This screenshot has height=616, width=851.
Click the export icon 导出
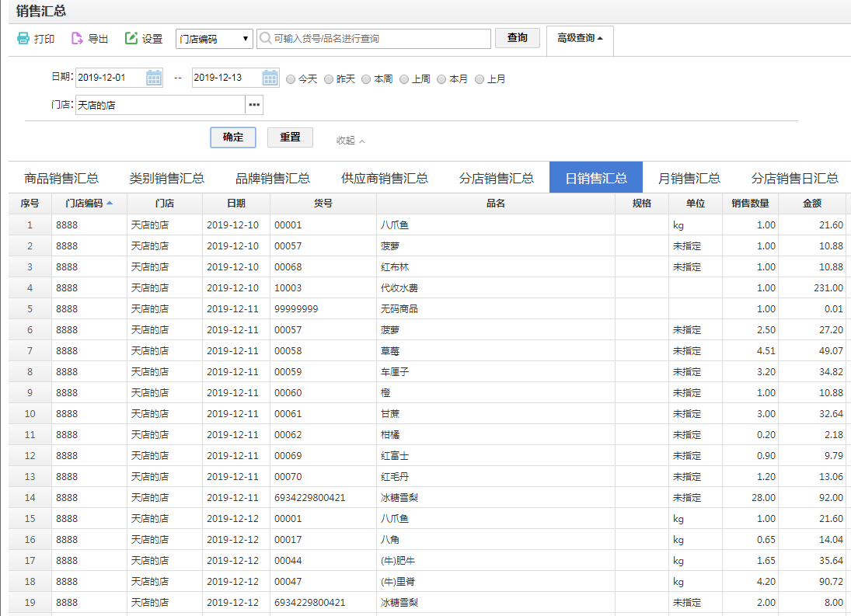(x=77, y=38)
